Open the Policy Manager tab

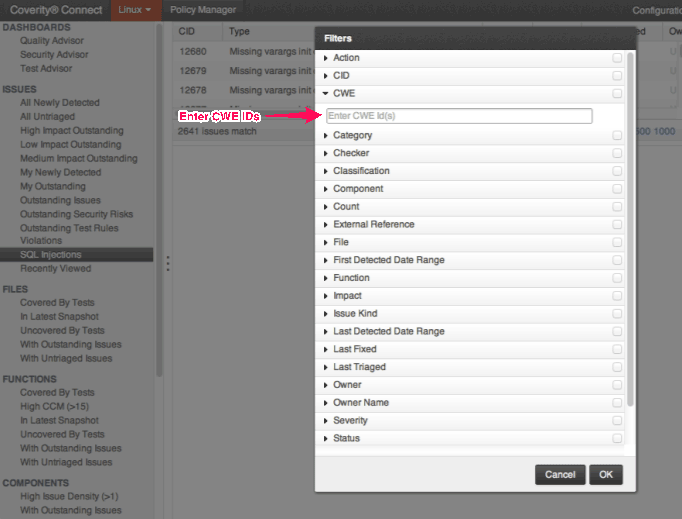(x=203, y=10)
